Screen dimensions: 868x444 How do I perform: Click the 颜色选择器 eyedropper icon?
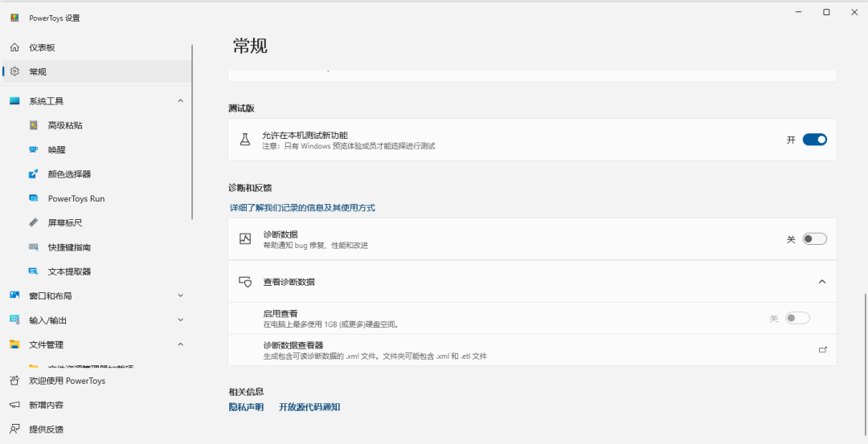[34, 174]
